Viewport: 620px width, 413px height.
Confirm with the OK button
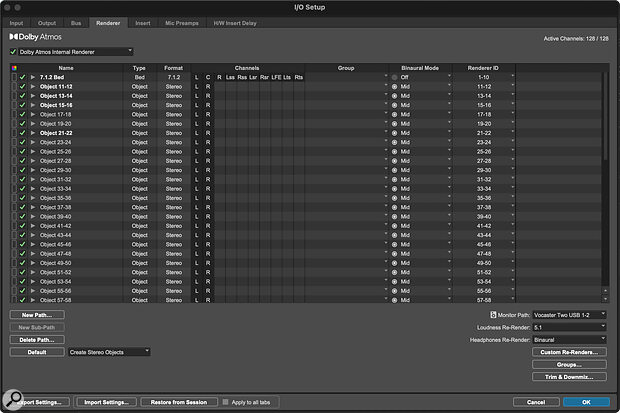pyautogui.click(x=586, y=402)
